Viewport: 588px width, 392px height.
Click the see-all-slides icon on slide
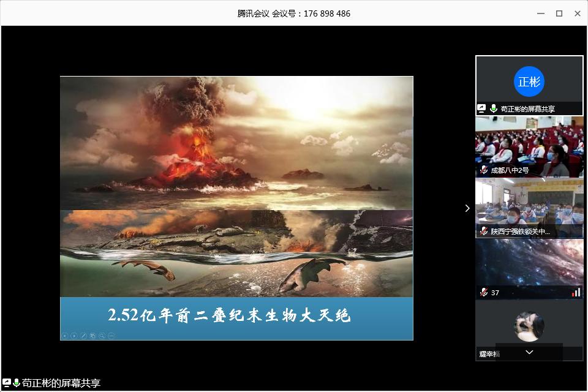pyautogui.click(x=92, y=336)
